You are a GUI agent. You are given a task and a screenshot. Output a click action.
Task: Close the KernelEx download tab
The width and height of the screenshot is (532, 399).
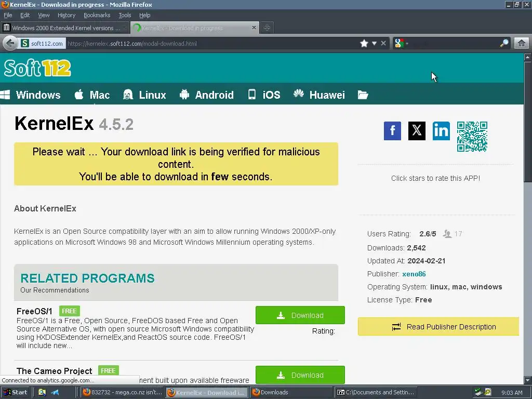(x=254, y=28)
